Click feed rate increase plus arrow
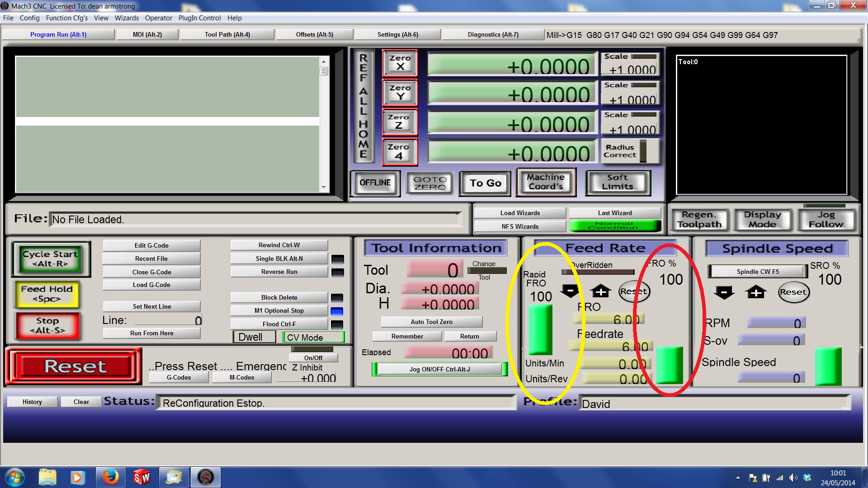 [600, 291]
